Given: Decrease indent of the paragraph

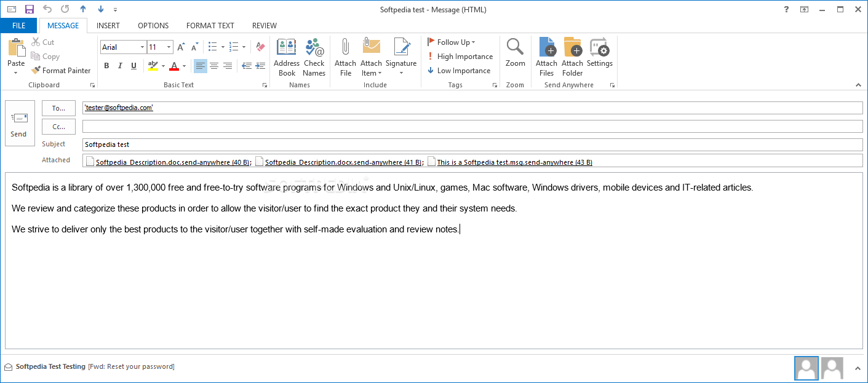Looking at the screenshot, I should [x=246, y=66].
